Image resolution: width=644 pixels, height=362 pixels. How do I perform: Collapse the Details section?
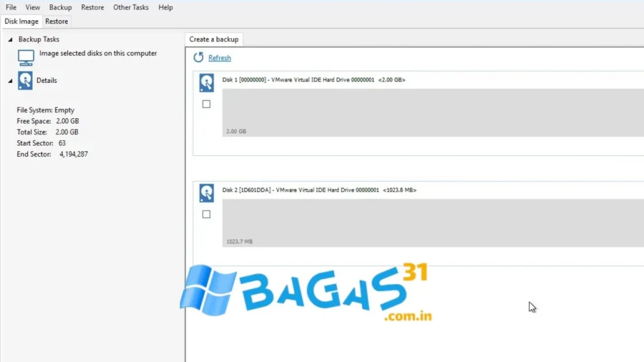pos(10,81)
